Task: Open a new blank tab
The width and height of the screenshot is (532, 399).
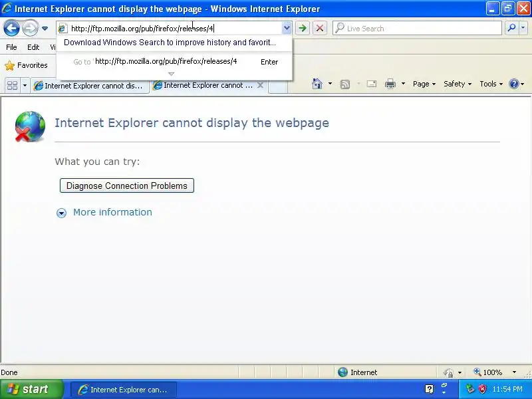Action: tap(278, 86)
